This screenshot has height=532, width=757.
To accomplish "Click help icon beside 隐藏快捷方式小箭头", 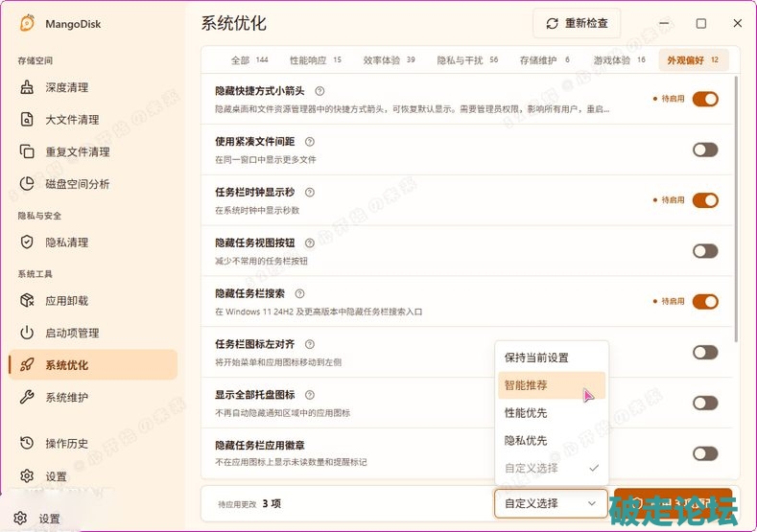I will tap(319, 91).
